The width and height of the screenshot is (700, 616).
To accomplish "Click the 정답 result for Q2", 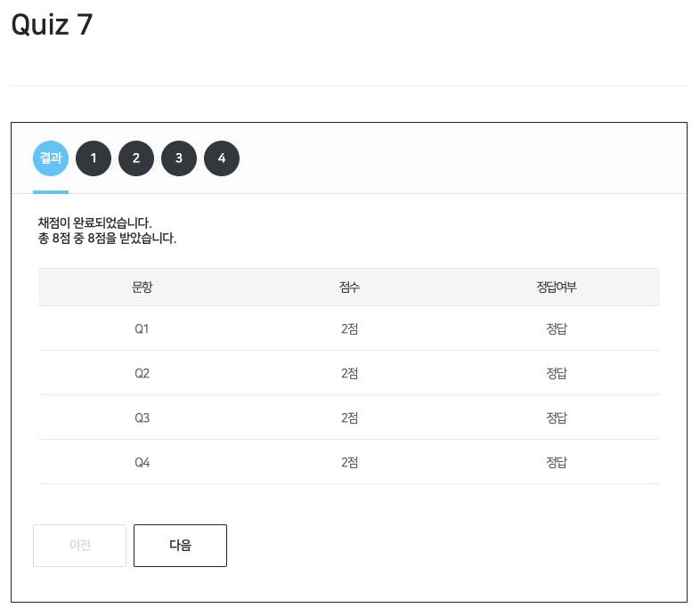I will point(557,373).
